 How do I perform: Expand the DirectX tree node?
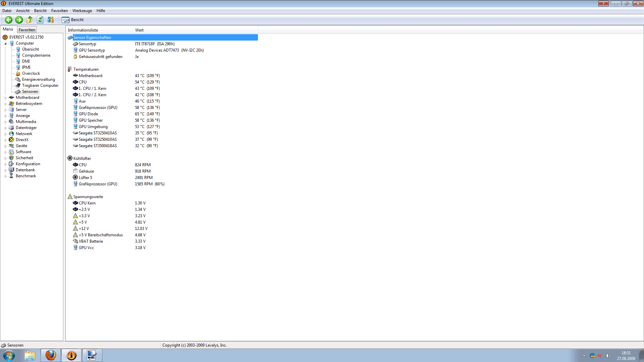5,140
